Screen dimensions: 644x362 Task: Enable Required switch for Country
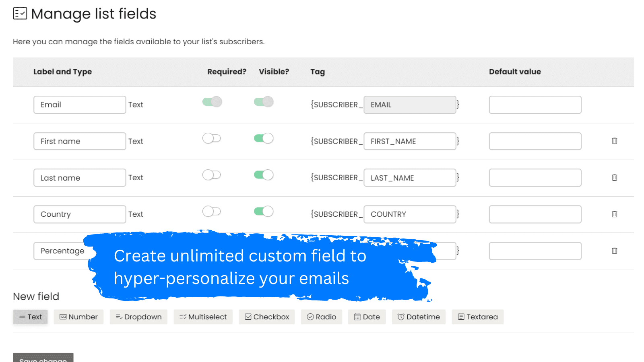tap(212, 212)
